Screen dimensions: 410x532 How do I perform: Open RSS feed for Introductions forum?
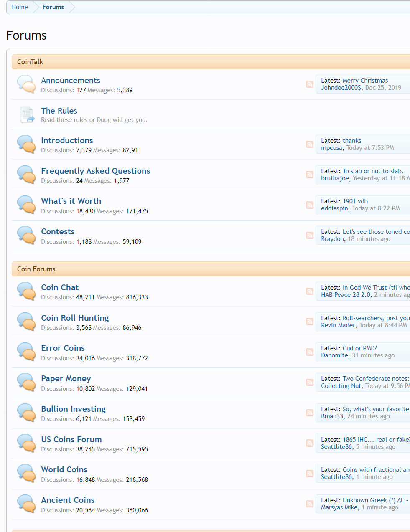coord(310,144)
